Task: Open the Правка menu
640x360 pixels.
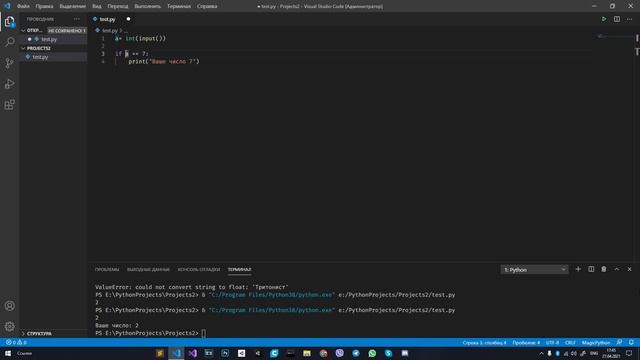Action: click(x=44, y=6)
